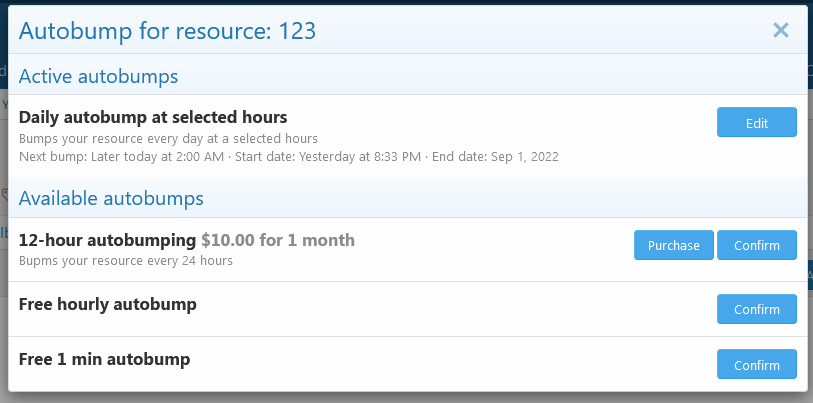Screen dimensions: 813x403
Task: Click resource number 123 in the title
Action: (297, 31)
